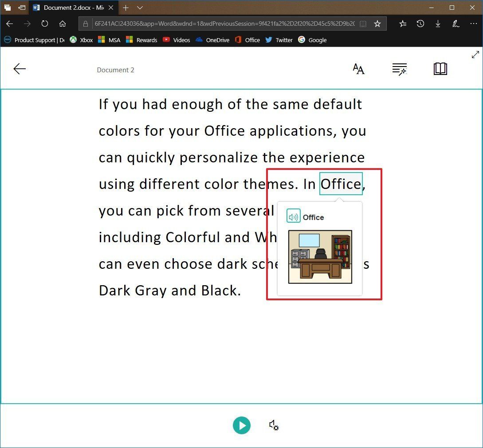The image size is (483, 448).
Task: Open the Google bookmark
Action: [312, 40]
